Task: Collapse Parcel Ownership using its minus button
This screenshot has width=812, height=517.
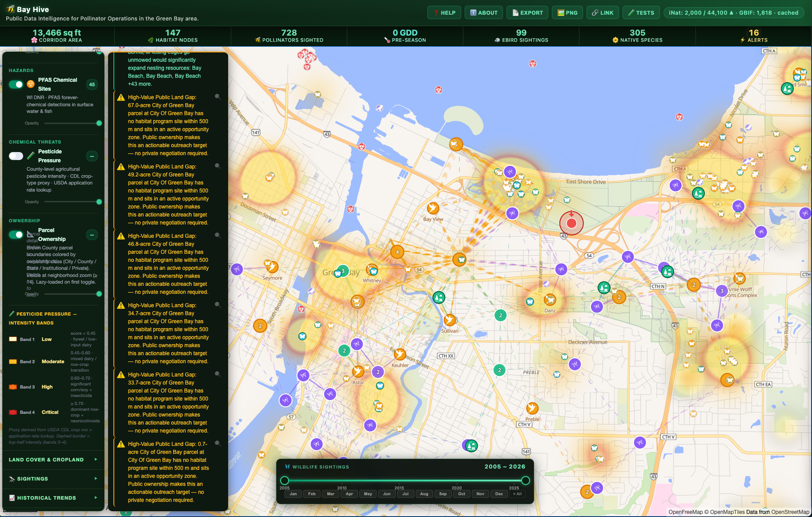Action: point(92,234)
